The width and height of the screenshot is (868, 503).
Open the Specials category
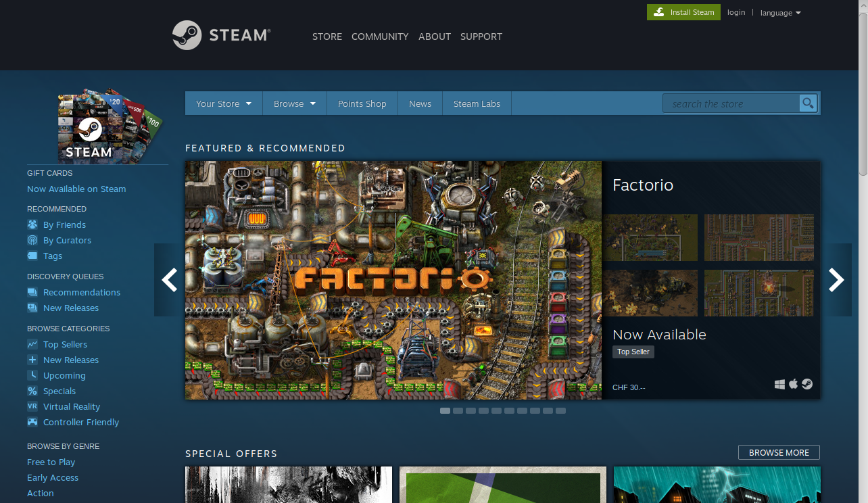(59, 391)
